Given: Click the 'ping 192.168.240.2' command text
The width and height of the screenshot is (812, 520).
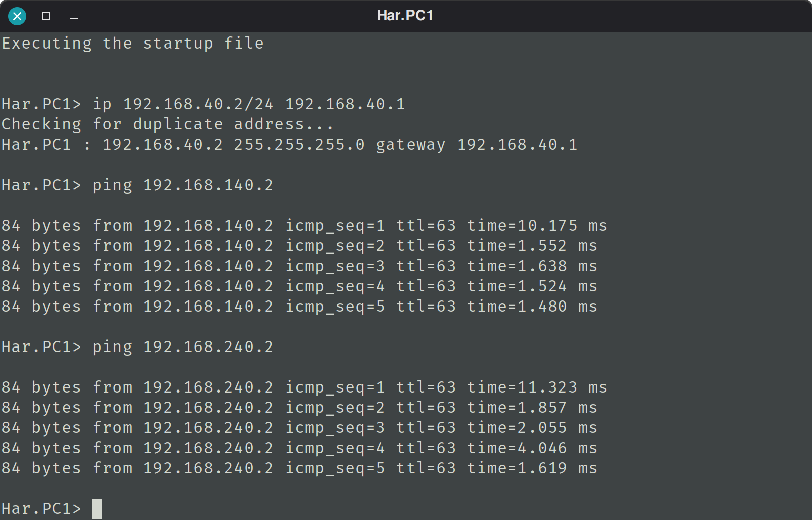Looking at the screenshot, I should (x=183, y=348).
